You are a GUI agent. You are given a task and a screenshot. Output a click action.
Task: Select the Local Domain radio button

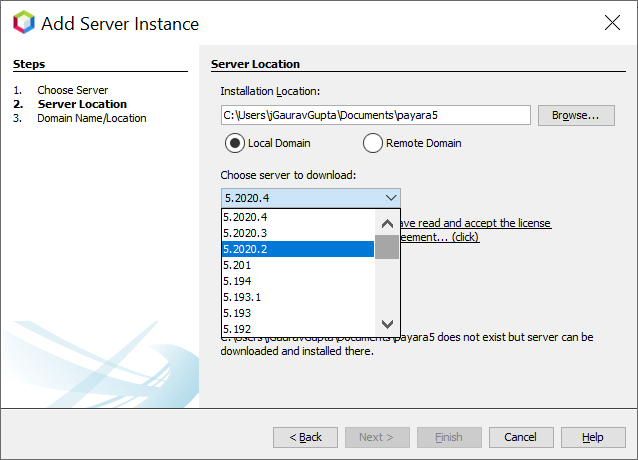tap(235, 143)
